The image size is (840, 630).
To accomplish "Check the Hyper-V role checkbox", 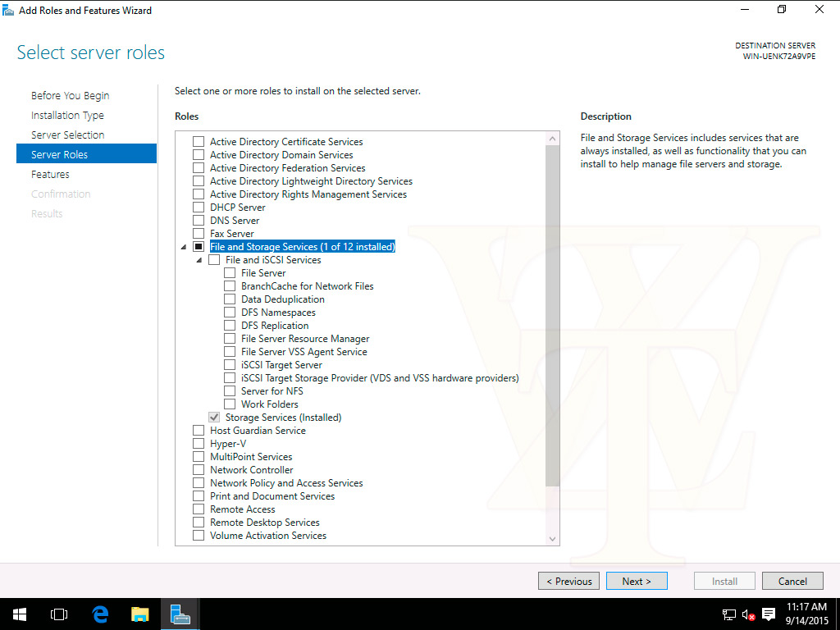I will 199,444.
